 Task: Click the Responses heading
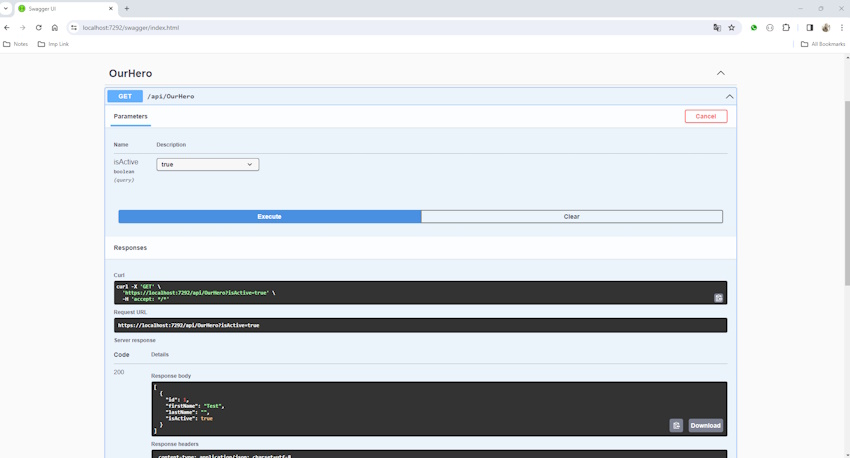(130, 248)
